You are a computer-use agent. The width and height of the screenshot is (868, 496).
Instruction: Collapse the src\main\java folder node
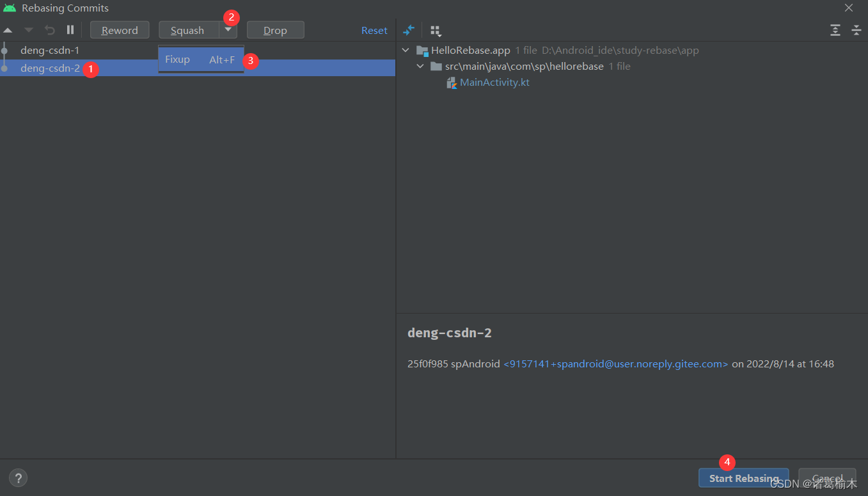tap(420, 66)
